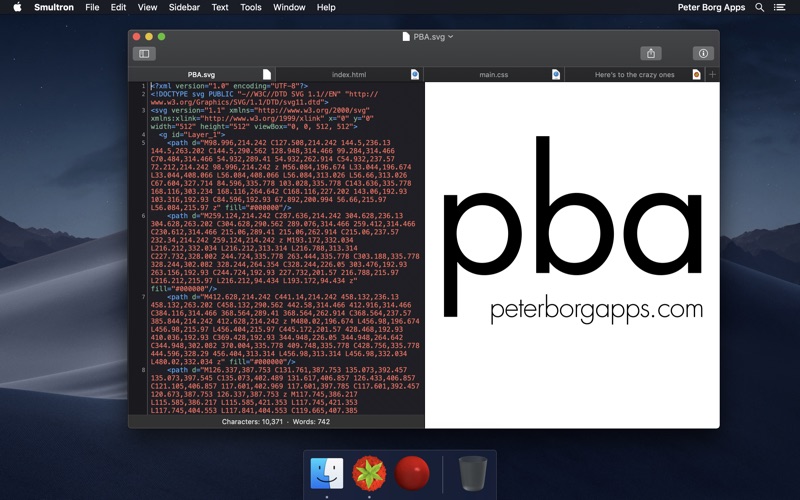Open the Window menu
The image size is (800, 500).
[x=289, y=7]
